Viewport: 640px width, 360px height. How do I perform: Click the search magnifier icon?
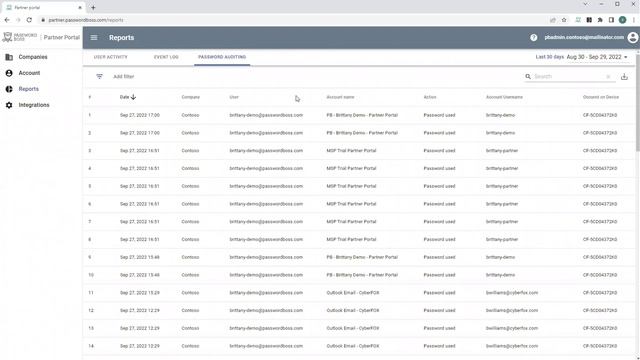[x=528, y=76]
